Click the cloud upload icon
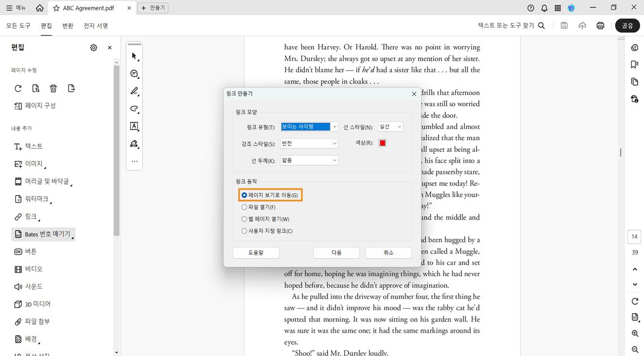 [582, 26]
